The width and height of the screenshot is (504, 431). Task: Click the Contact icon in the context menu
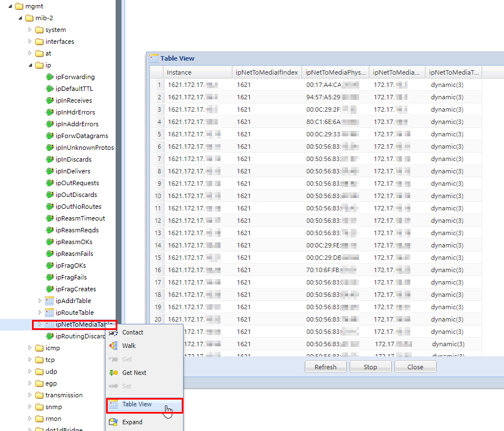pos(113,332)
